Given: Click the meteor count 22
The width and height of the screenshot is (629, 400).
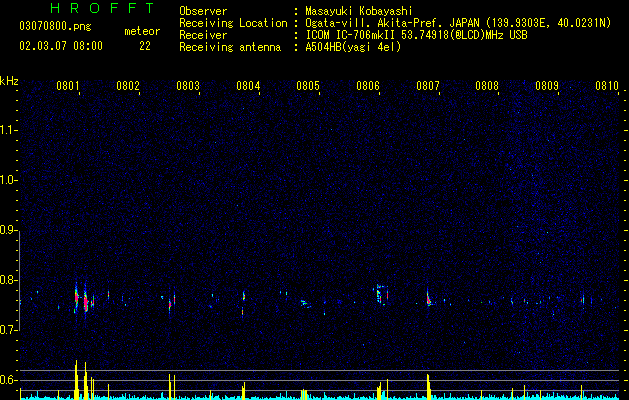Looking at the screenshot, I should coord(145,46).
